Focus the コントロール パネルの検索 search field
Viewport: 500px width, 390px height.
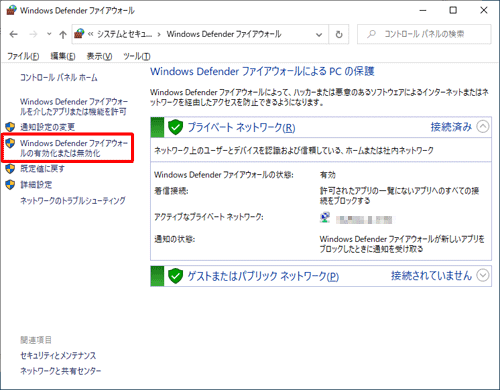click(424, 34)
